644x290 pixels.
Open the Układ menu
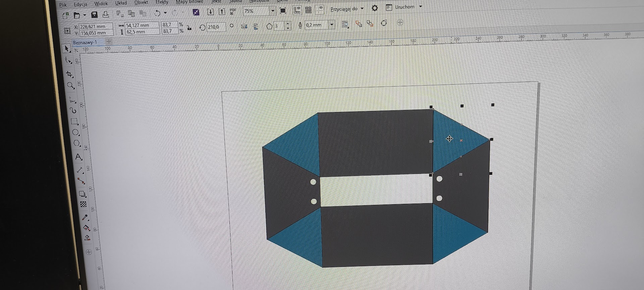121,3
